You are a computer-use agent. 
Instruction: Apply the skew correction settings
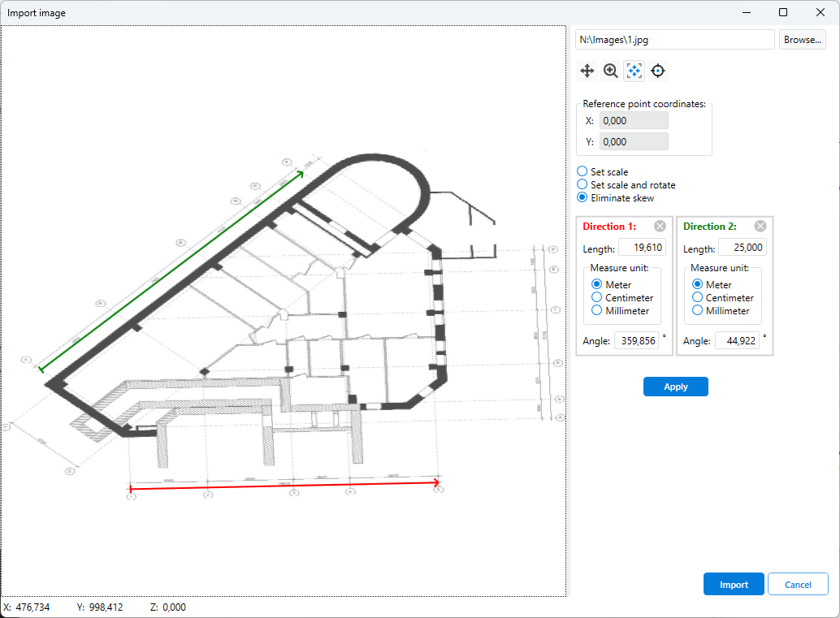pos(675,387)
